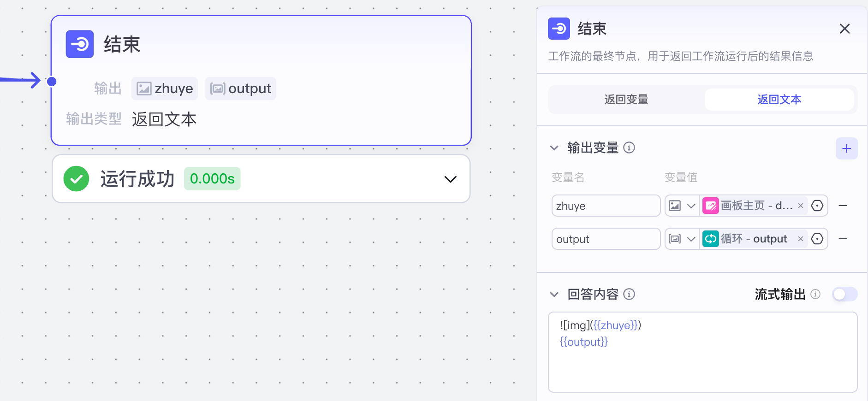
Task: Collapse the 回答内容 section
Action: [554, 294]
